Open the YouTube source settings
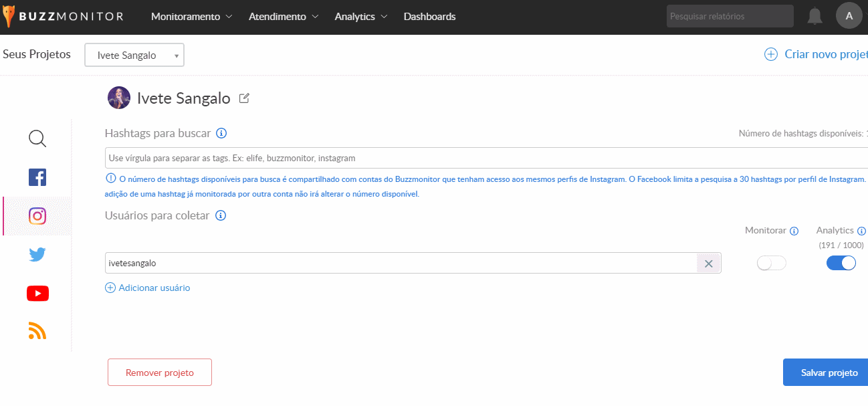Screen dimensions: 868x406 click(37, 294)
